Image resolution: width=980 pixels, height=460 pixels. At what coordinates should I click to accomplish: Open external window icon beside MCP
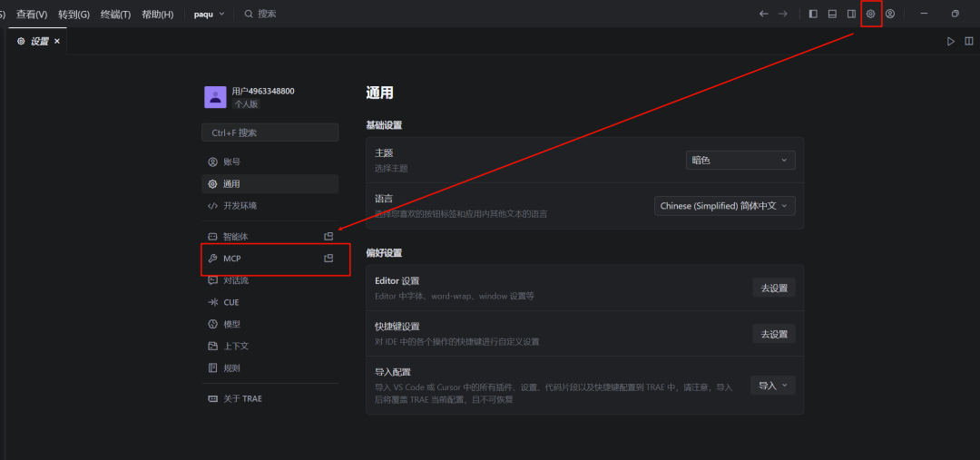click(328, 258)
